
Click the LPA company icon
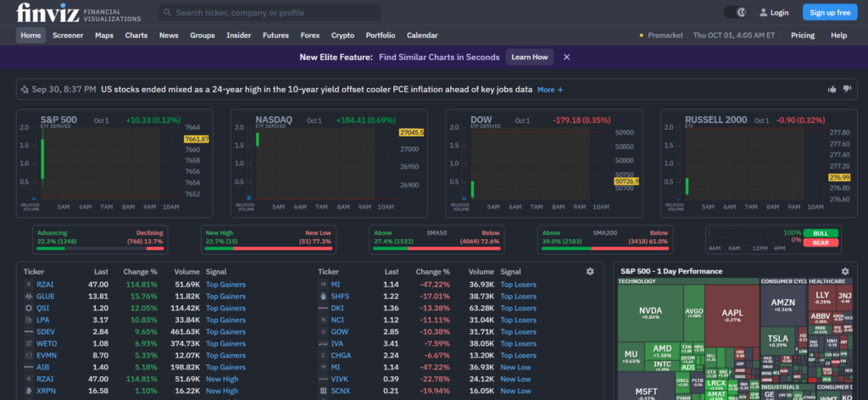(28, 319)
